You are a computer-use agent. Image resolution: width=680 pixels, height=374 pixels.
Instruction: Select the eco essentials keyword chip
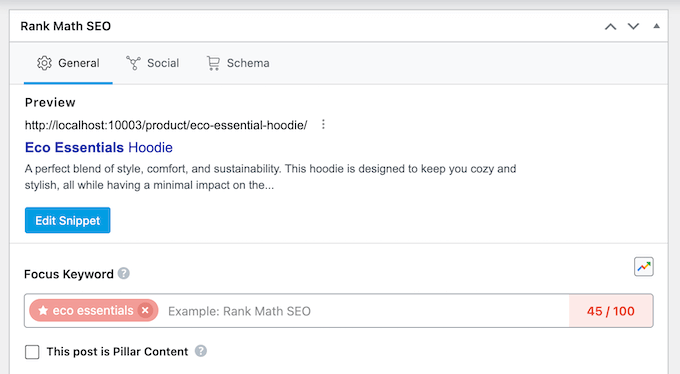[93, 311]
